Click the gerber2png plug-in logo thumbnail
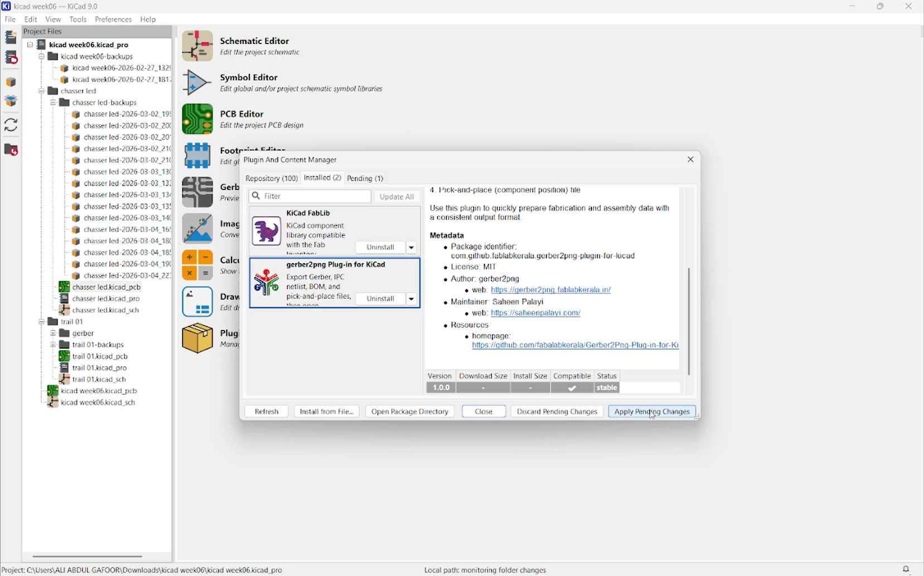 tap(266, 282)
